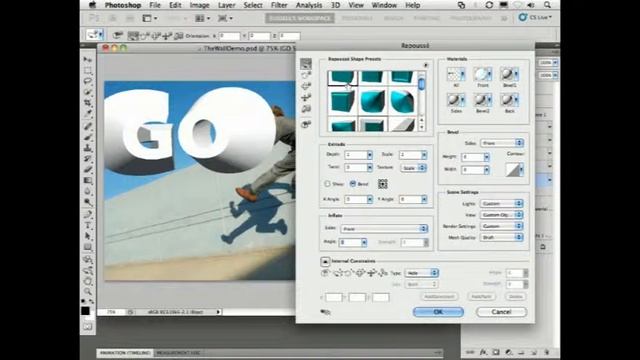Screen dimensions: 640x360
Task: Select the Pan mesh tool in Repoussé dialog
Action: pos(306,86)
